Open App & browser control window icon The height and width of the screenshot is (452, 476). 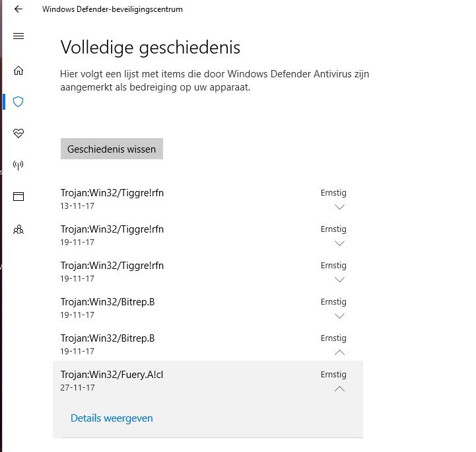(x=18, y=196)
